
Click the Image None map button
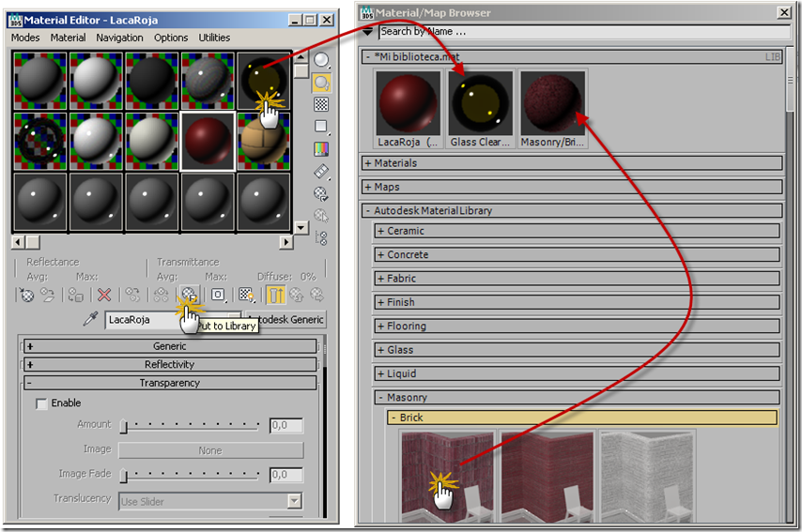pyautogui.click(x=210, y=450)
